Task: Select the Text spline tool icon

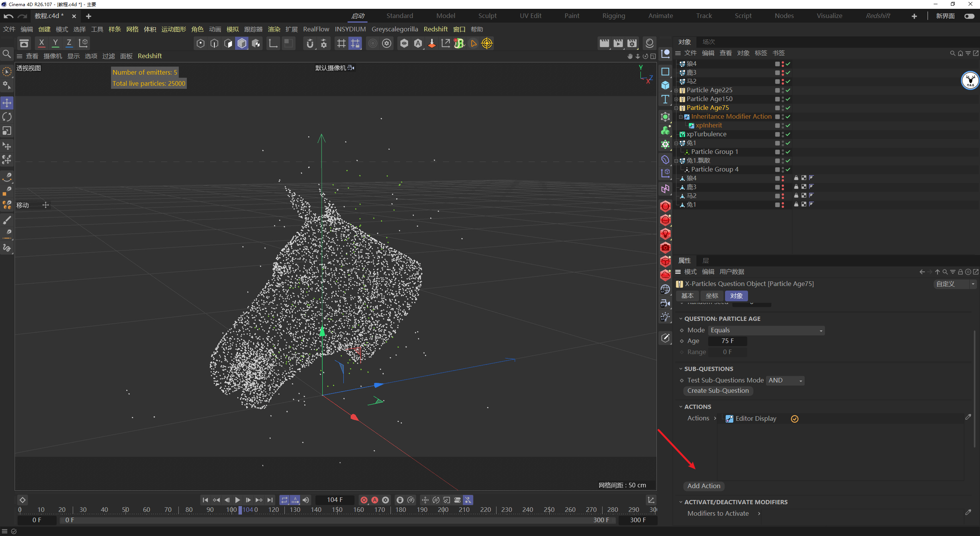Action: (x=665, y=100)
